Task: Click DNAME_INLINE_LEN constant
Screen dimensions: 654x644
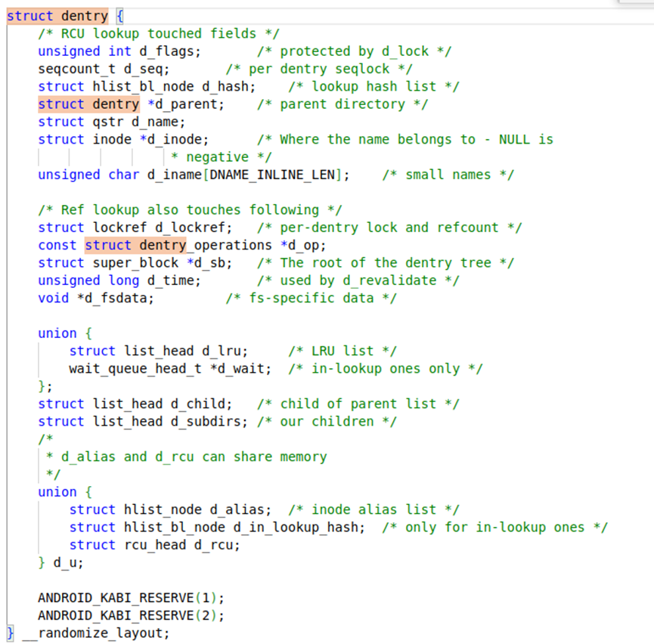Action: [272, 175]
